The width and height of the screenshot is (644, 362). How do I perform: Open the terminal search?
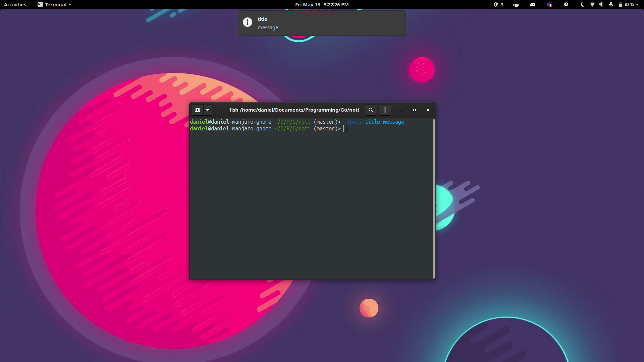(371, 110)
